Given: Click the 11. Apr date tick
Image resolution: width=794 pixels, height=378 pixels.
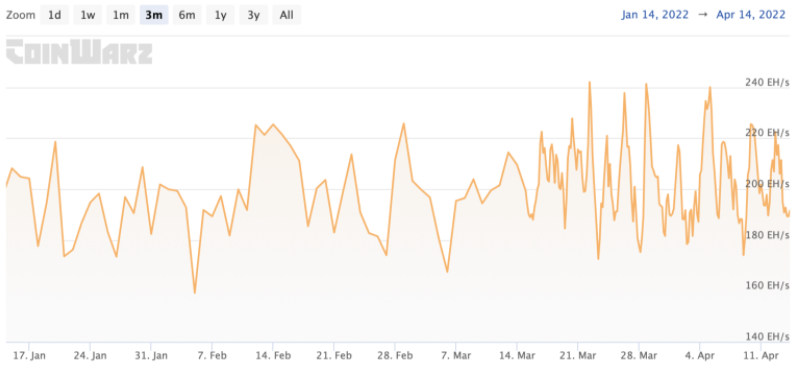Looking at the screenshot, I should point(761,356).
